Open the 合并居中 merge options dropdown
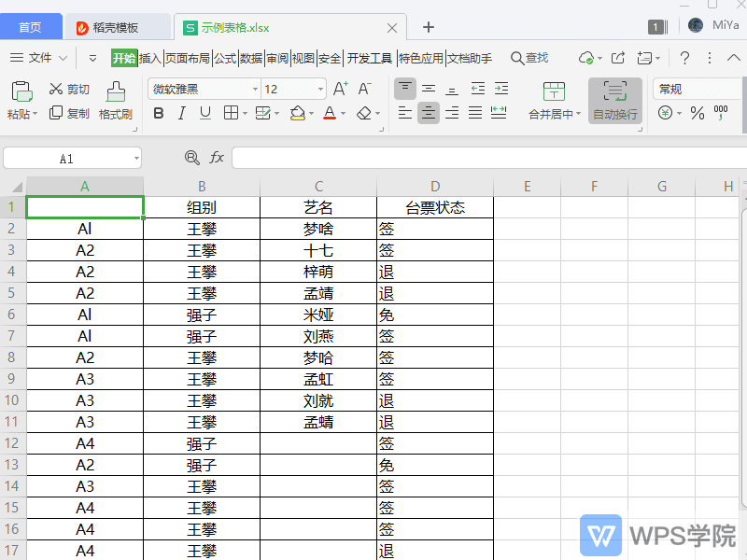This screenshot has width=747, height=560. pyautogui.click(x=576, y=113)
